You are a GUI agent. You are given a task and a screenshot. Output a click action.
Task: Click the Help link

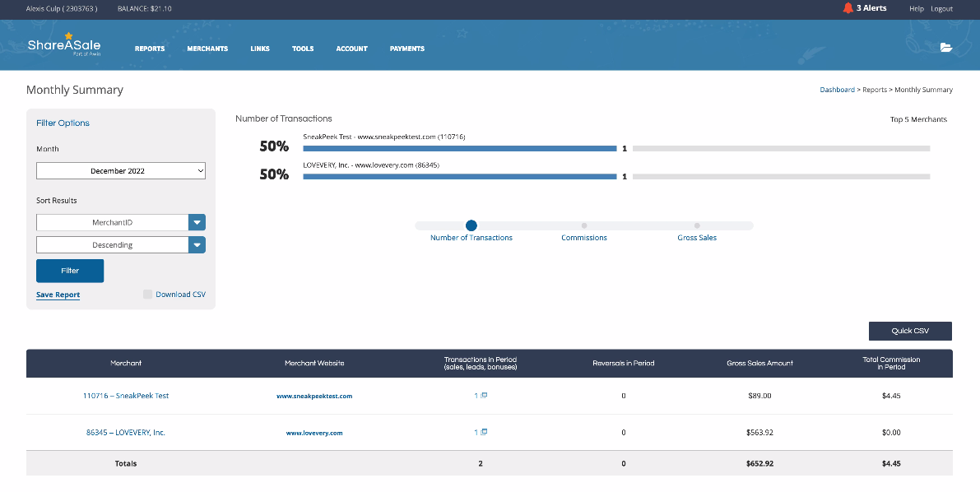917,9
